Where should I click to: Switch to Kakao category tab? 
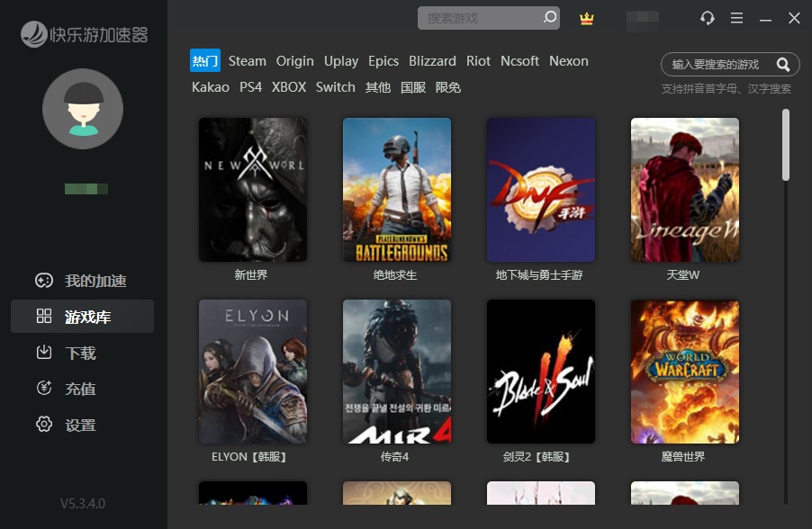(211, 87)
